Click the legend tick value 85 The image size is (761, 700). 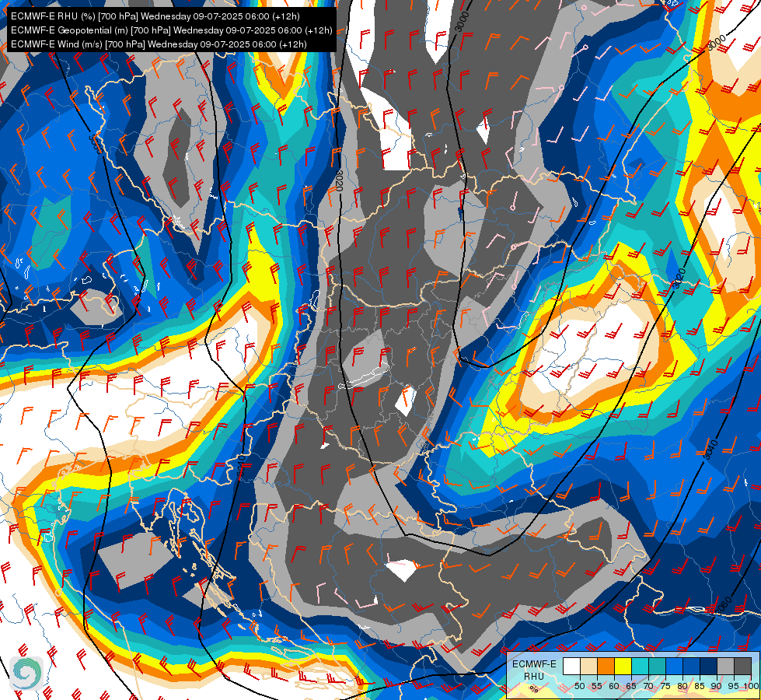(700, 687)
